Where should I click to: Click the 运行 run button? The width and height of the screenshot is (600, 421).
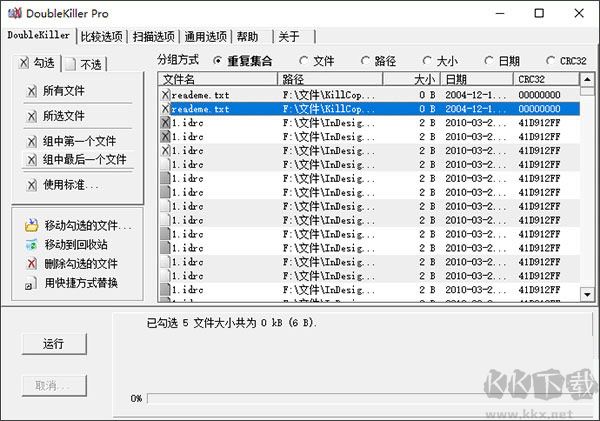click(54, 344)
